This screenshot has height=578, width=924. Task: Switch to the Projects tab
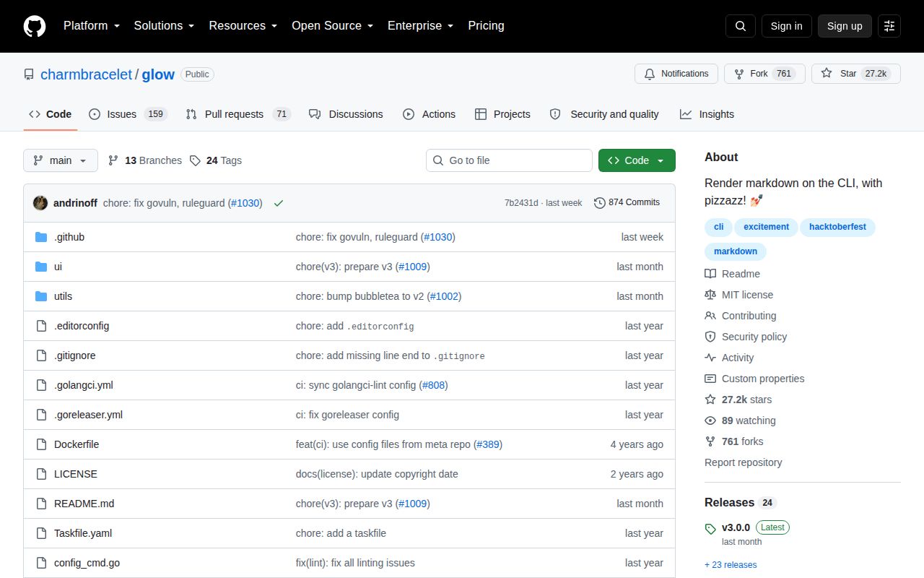click(502, 114)
